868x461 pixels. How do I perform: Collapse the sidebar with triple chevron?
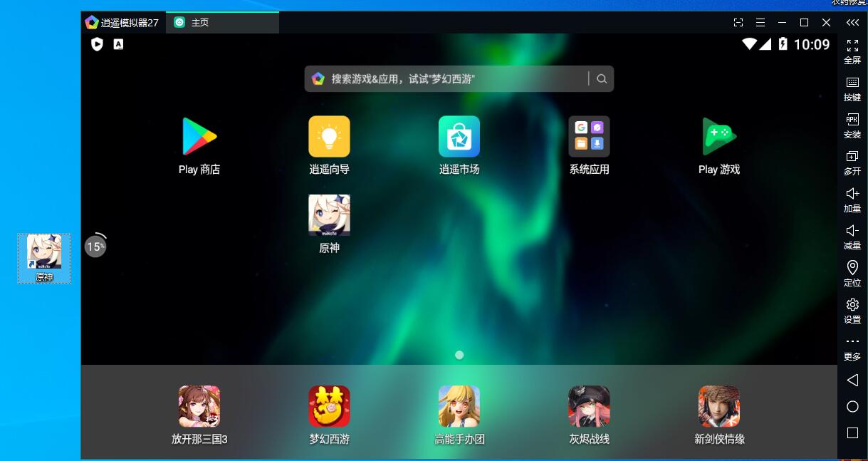[852, 23]
